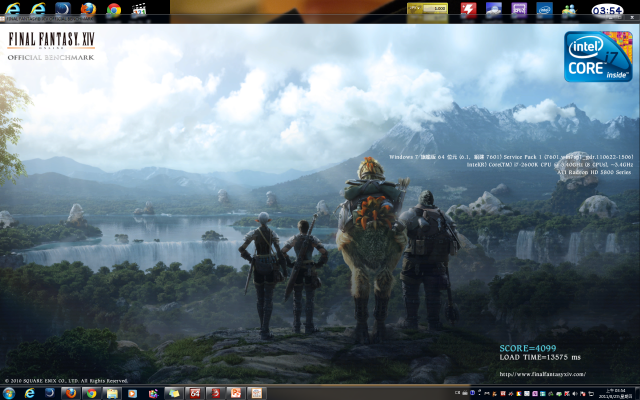The height and width of the screenshot is (400, 640).
Task: Open Windows Explorer folder on the taskbar
Action: (x=112, y=393)
